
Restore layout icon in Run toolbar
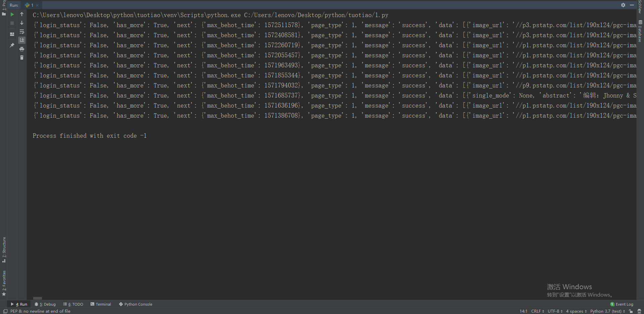pos(12,34)
